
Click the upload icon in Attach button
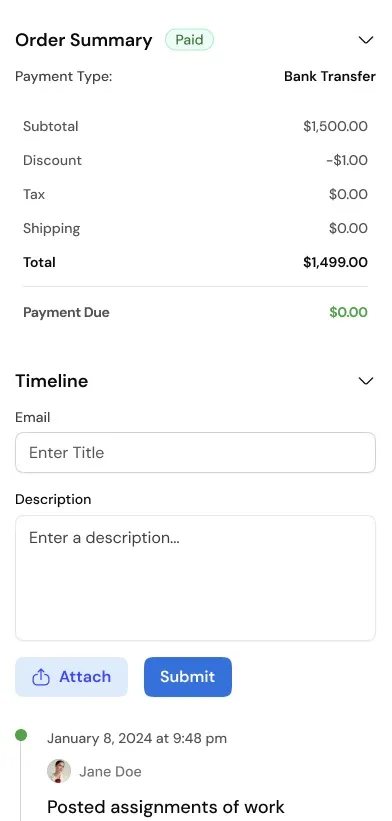(41, 677)
